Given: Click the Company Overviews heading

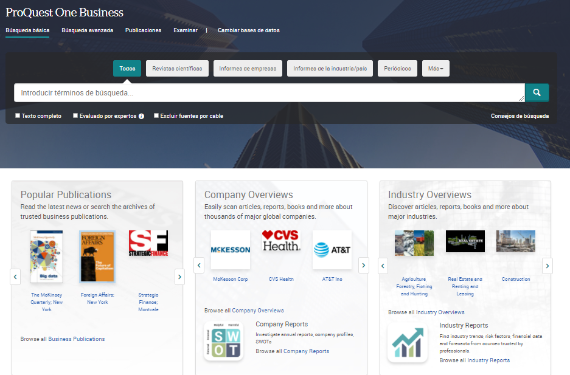Looking at the screenshot, I should point(249,195).
